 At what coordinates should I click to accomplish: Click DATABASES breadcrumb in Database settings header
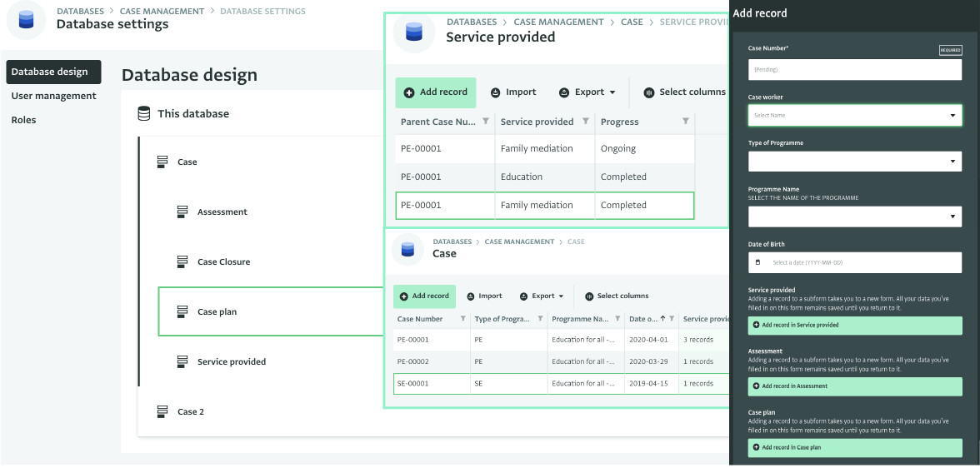pyautogui.click(x=81, y=12)
